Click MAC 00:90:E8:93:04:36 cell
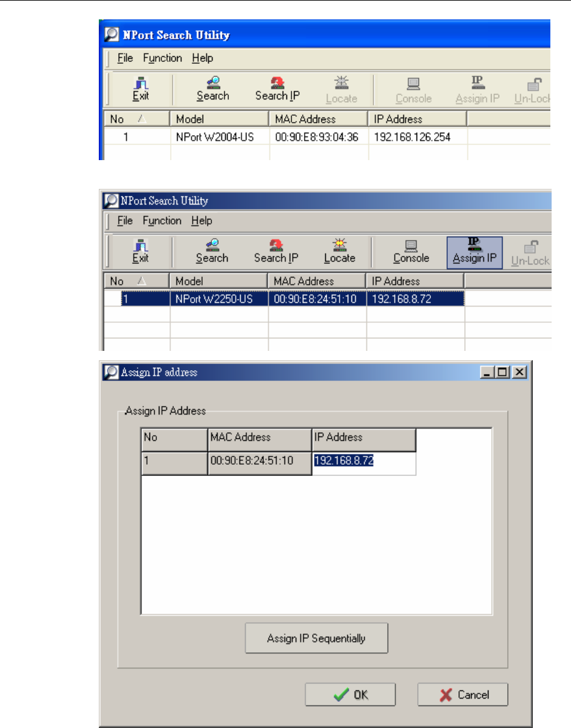Screen dimensions: 571x728 (319, 137)
